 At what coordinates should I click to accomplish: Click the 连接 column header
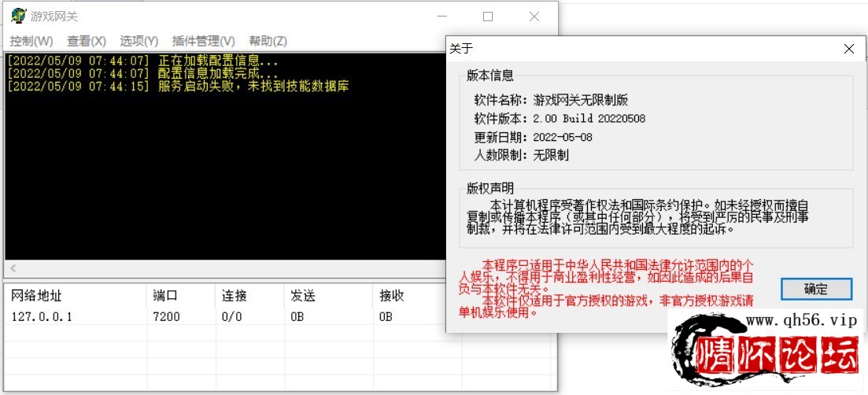250,297
